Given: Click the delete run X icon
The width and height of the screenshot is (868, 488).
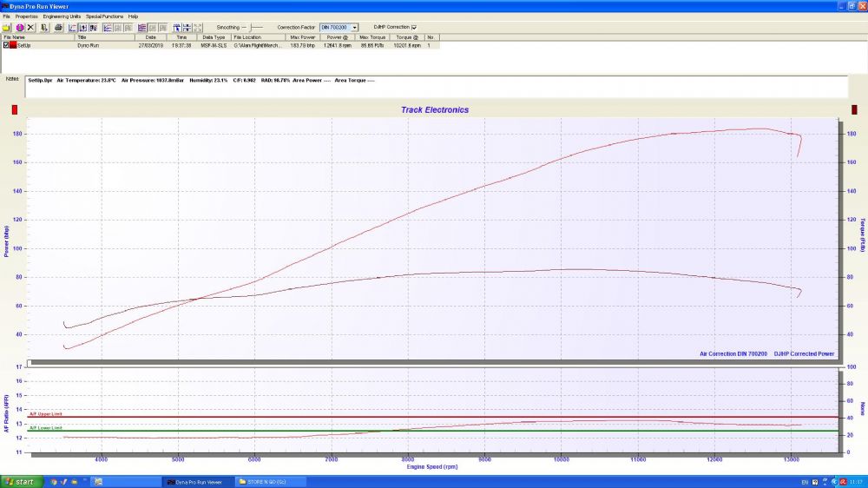Looking at the screenshot, I should click(x=30, y=28).
